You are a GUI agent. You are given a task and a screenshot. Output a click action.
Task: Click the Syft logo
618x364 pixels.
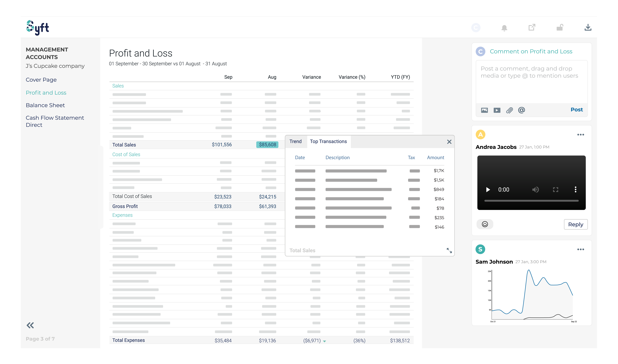point(37,28)
